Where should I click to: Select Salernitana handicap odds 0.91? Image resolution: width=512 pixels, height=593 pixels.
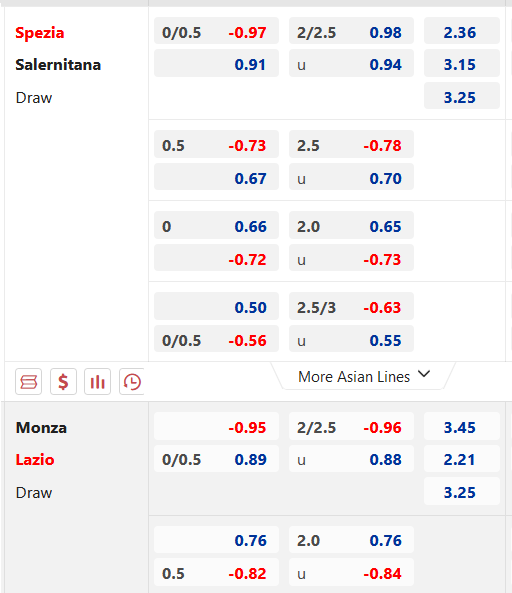click(216, 64)
